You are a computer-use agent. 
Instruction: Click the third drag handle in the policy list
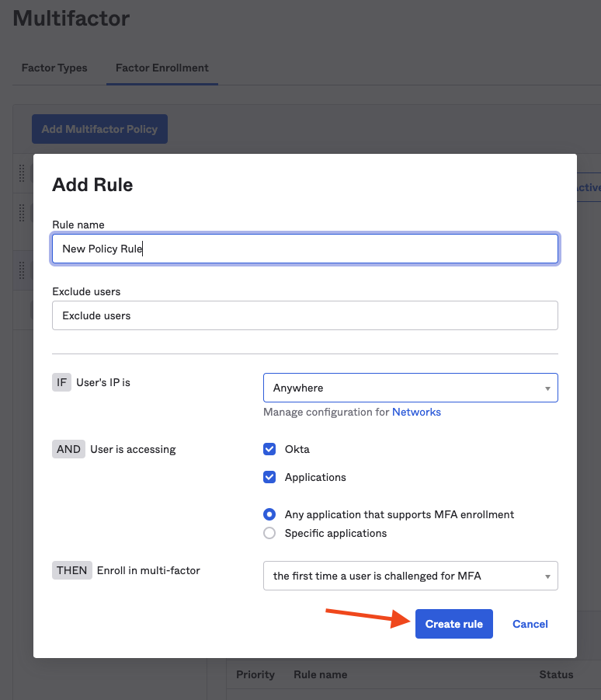coord(21,270)
